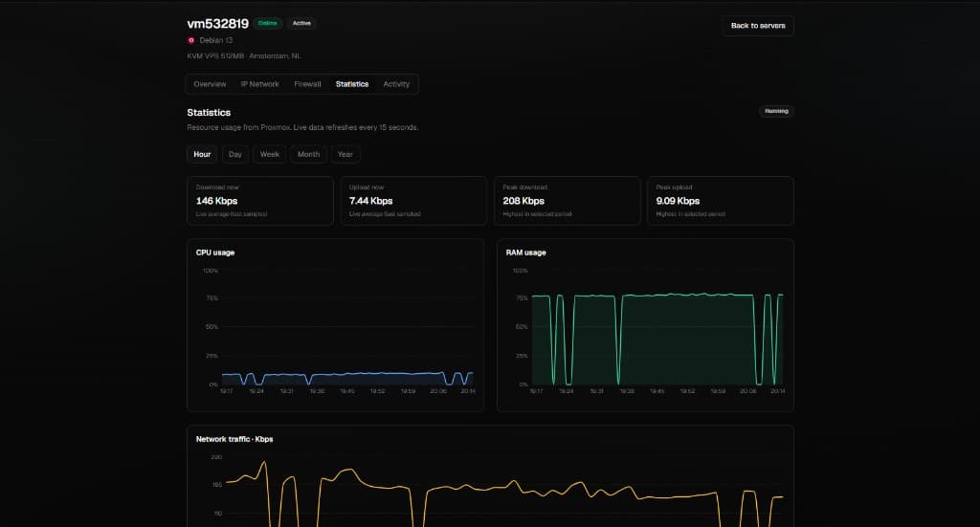Select the Statistics tab
The image size is (980, 527).
352,84
